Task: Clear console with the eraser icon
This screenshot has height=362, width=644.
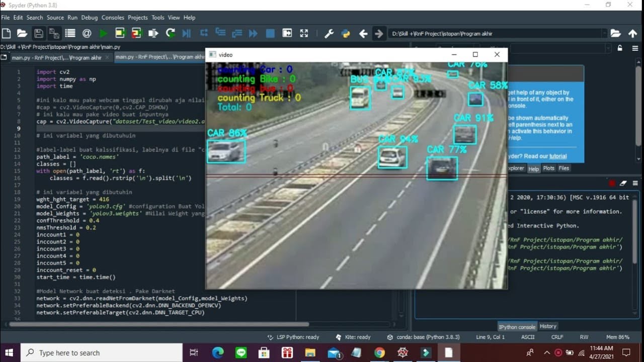Action: click(x=623, y=184)
